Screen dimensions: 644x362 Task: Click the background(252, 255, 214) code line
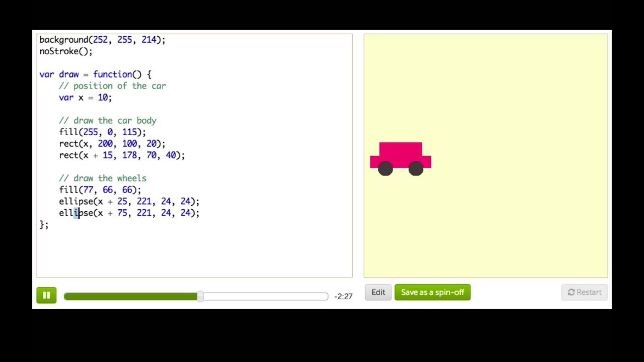[x=102, y=40]
